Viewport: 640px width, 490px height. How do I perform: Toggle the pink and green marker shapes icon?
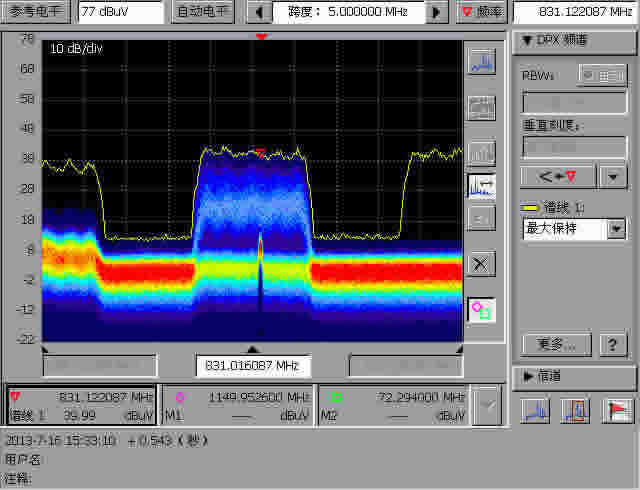coord(482,309)
